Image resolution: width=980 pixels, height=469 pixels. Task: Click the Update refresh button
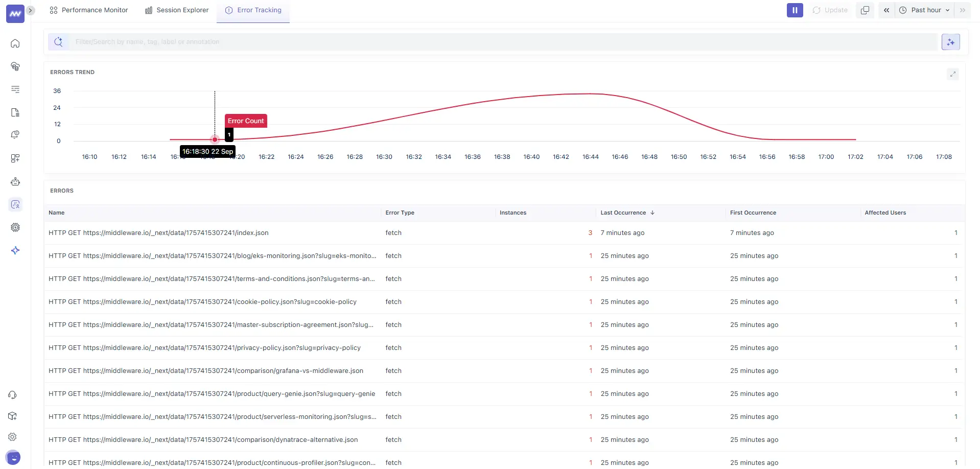point(829,10)
